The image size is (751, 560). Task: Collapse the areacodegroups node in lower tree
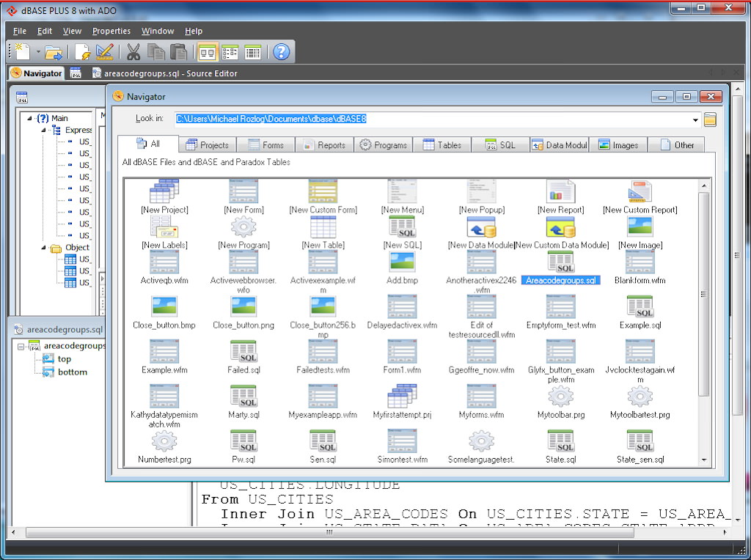click(x=21, y=346)
